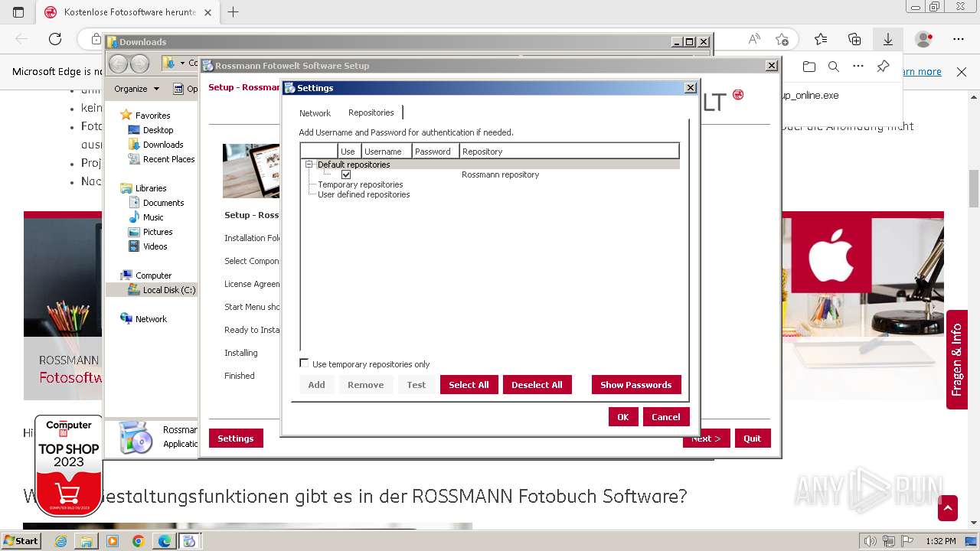980x551 pixels.
Task: Open Chrome from the taskbar
Action: pos(138,541)
